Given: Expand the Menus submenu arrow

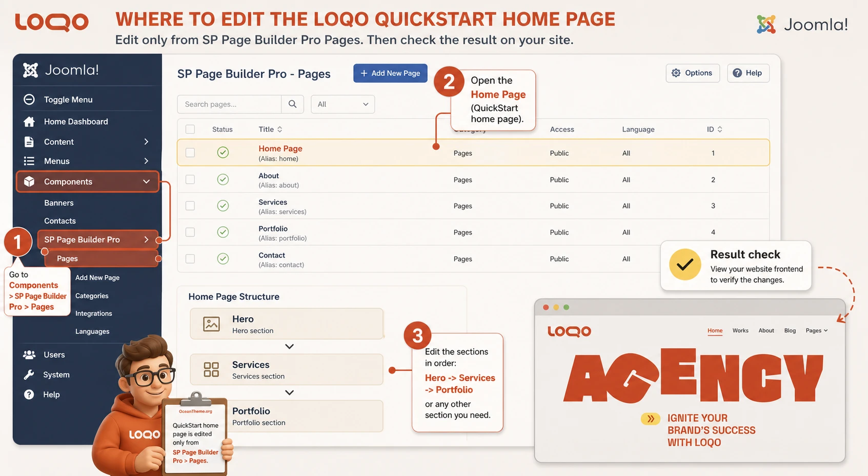Looking at the screenshot, I should pos(146,161).
